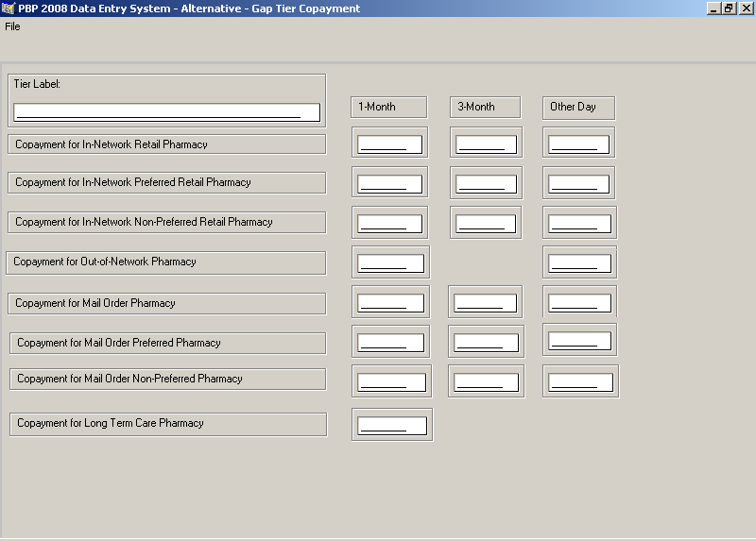Focus 1-Month field for Long Term Care Pharmacy

[x=392, y=426]
